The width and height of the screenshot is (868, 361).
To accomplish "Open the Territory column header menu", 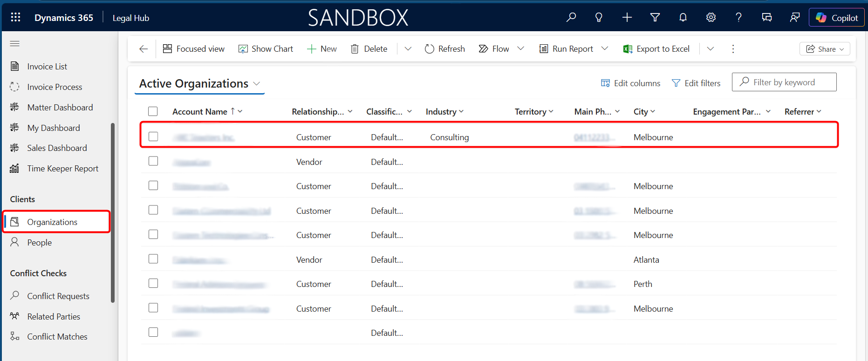I will (x=534, y=112).
